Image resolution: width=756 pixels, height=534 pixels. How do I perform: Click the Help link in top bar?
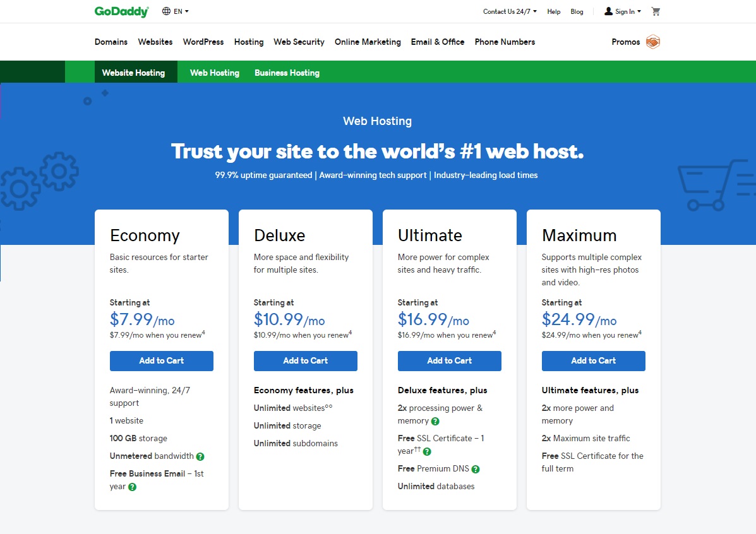(554, 11)
